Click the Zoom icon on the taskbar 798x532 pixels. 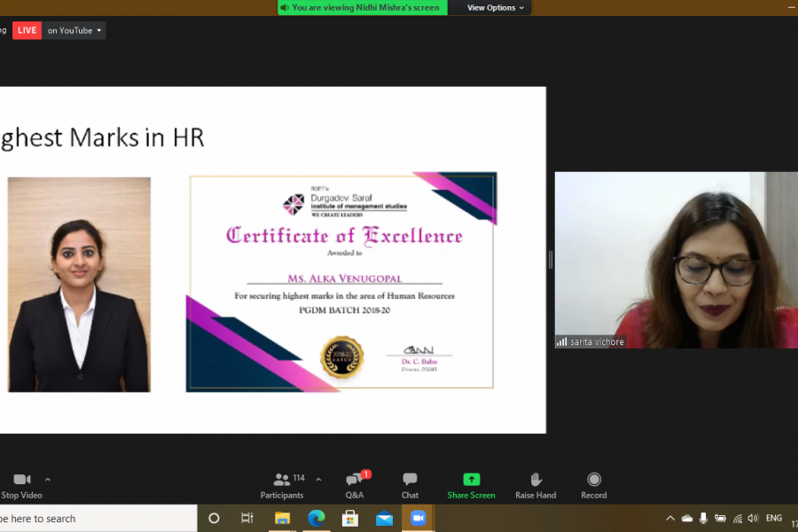[418, 518]
